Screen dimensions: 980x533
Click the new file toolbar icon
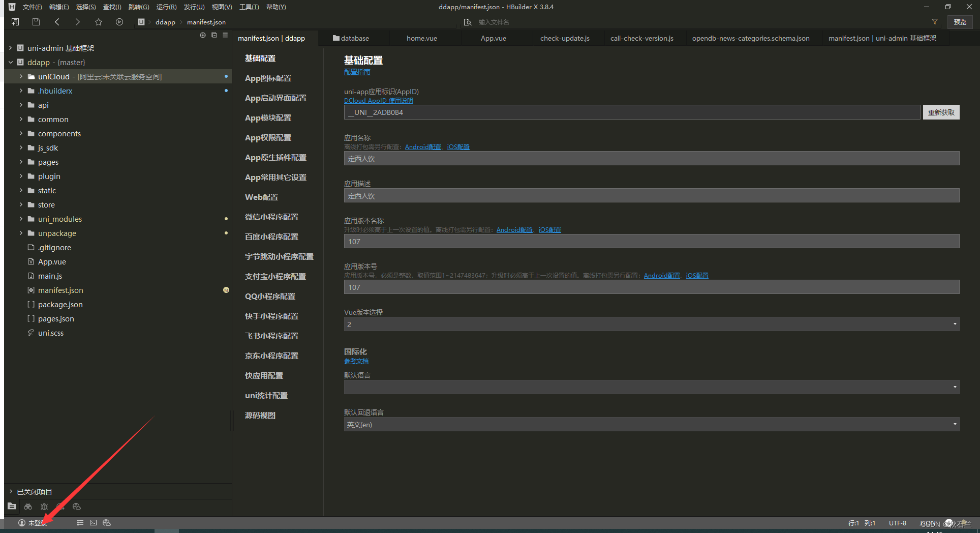pos(15,22)
